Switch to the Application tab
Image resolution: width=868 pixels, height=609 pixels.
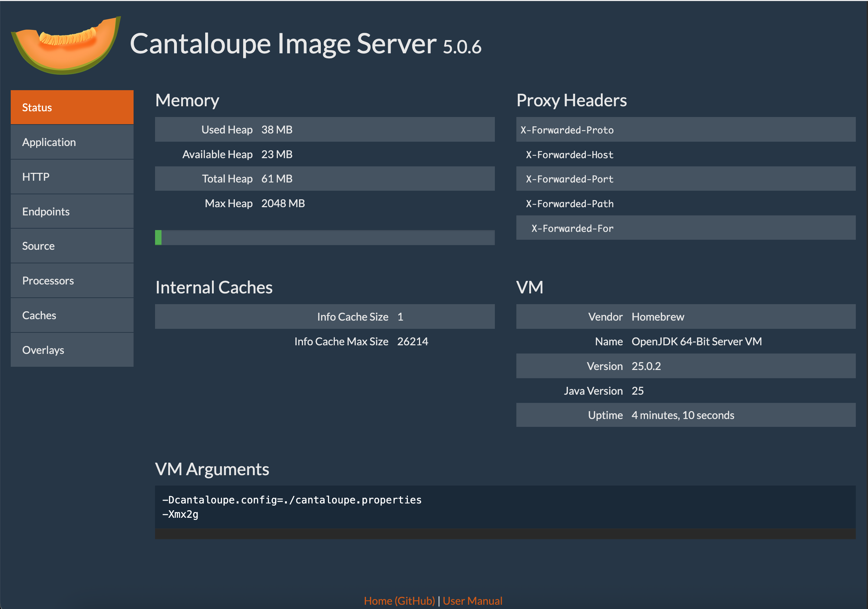(72, 142)
